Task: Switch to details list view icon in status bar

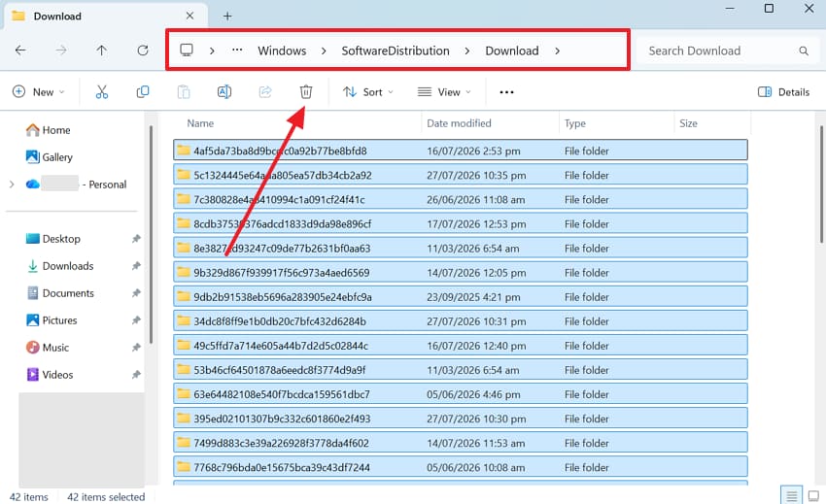Action: click(x=791, y=496)
